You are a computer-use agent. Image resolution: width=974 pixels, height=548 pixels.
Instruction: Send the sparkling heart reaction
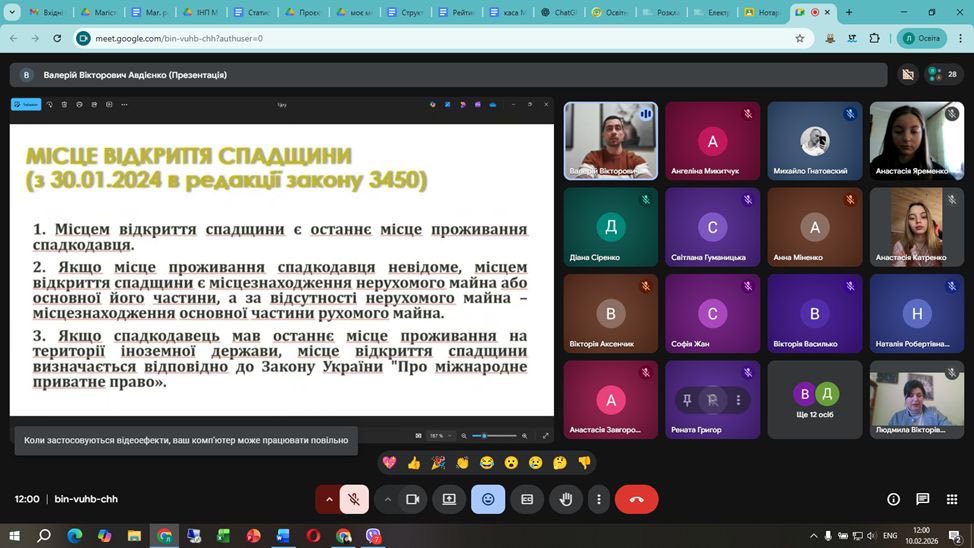389,463
